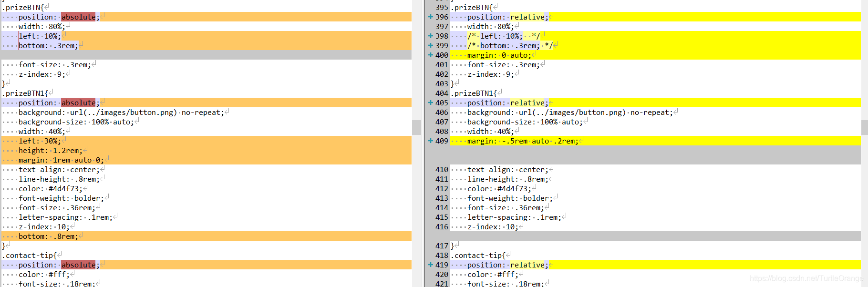Viewport: 868px width, 287px height.
Task: Click 'color: #4d4f73;' on line 412
Action: (x=499, y=188)
